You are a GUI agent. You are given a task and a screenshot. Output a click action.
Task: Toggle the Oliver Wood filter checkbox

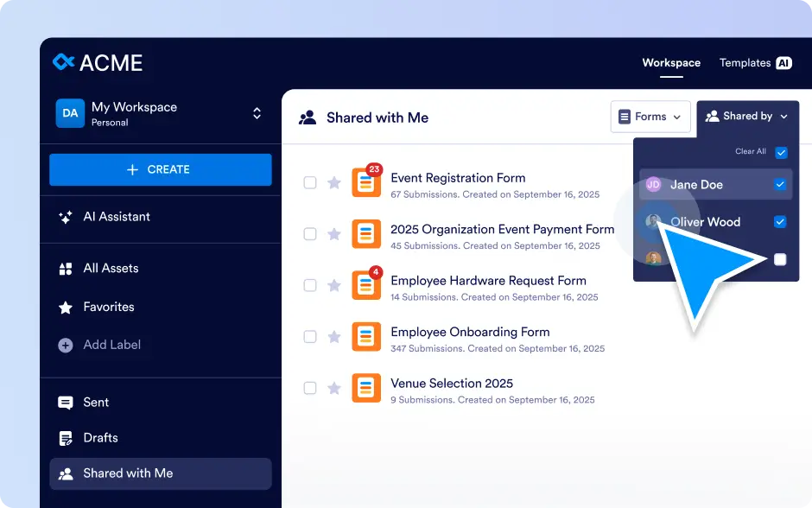coord(780,222)
